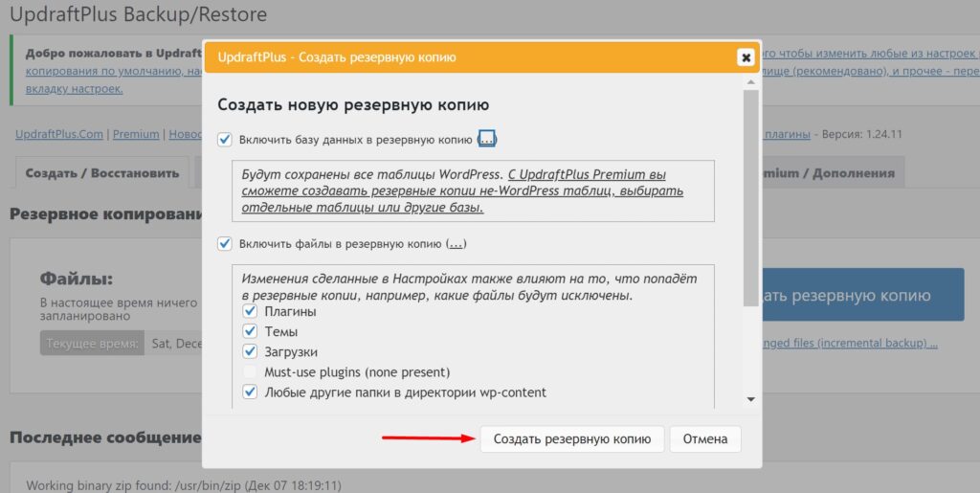The height and width of the screenshot is (493, 980).
Task: Click the Отмена button
Action: point(705,438)
